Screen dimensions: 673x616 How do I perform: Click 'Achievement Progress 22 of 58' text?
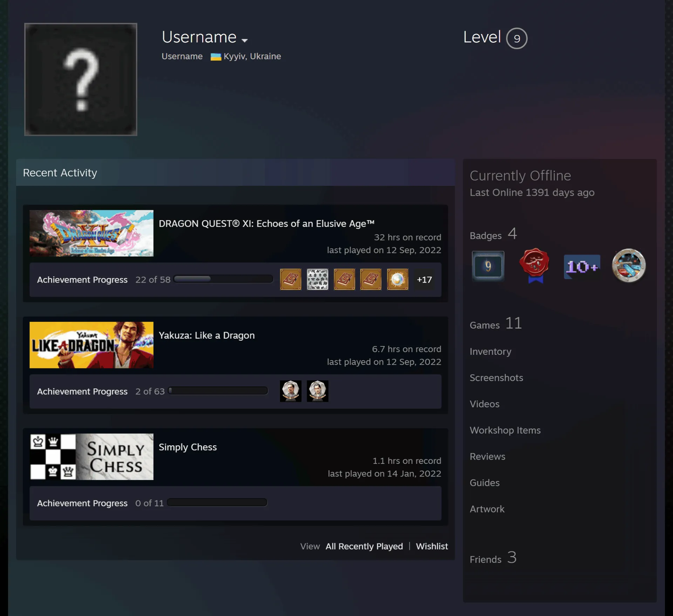(x=104, y=280)
